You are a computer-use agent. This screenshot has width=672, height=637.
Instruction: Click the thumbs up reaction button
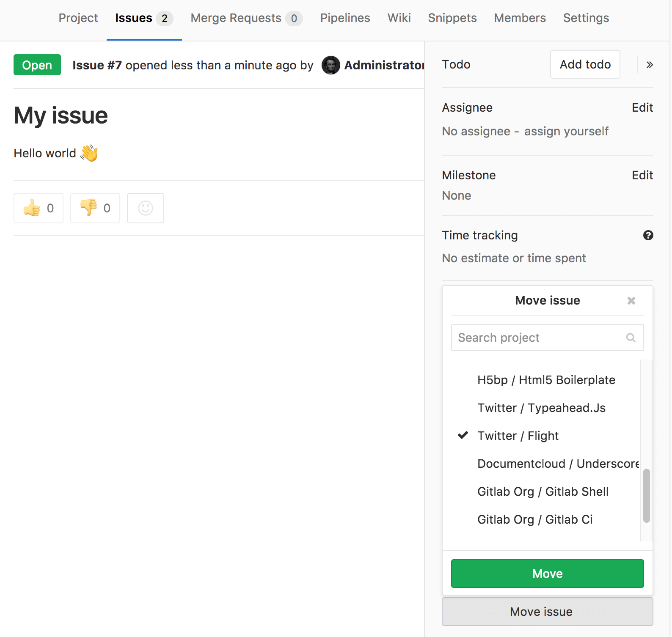(x=39, y=208)
